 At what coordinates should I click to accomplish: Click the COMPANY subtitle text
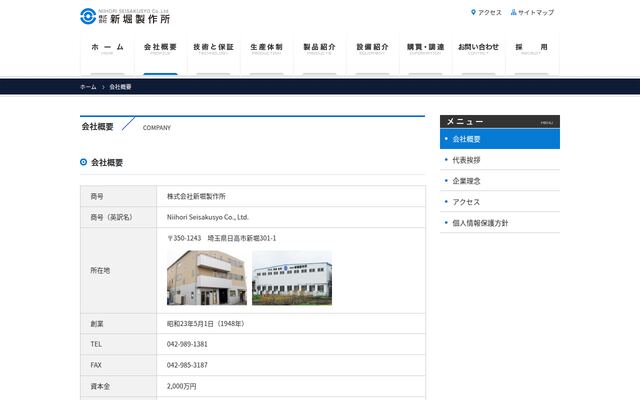pyautogui.click(x=157, y=128)
